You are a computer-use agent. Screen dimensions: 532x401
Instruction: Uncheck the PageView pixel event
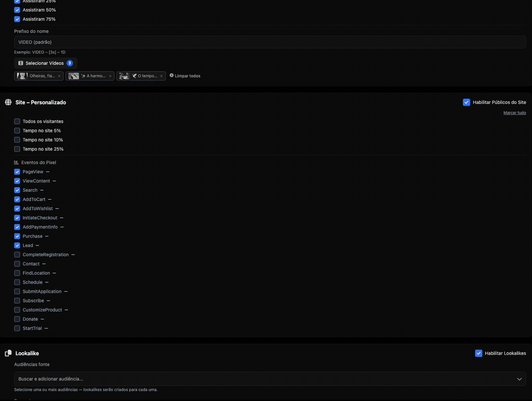(x=17, y=172)
